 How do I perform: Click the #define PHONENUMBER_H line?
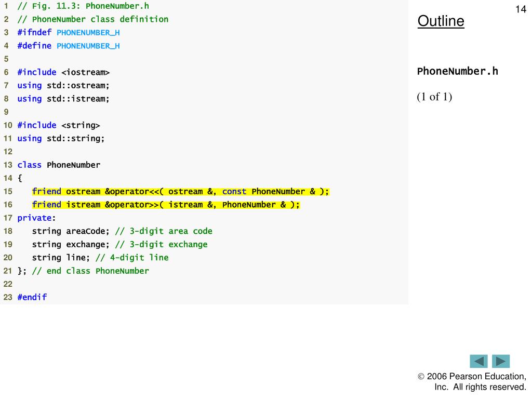[x=69, y=46]
